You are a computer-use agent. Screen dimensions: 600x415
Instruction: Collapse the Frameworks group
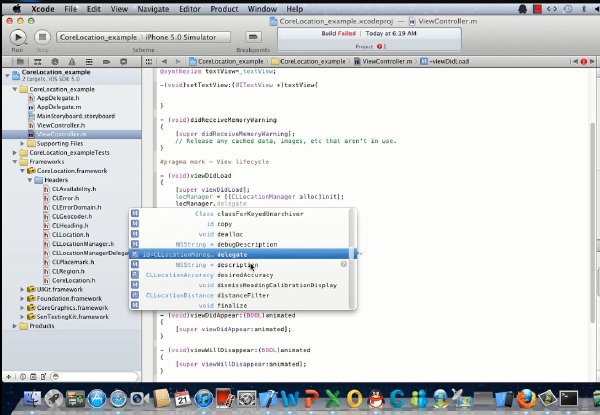pos(15,162)
